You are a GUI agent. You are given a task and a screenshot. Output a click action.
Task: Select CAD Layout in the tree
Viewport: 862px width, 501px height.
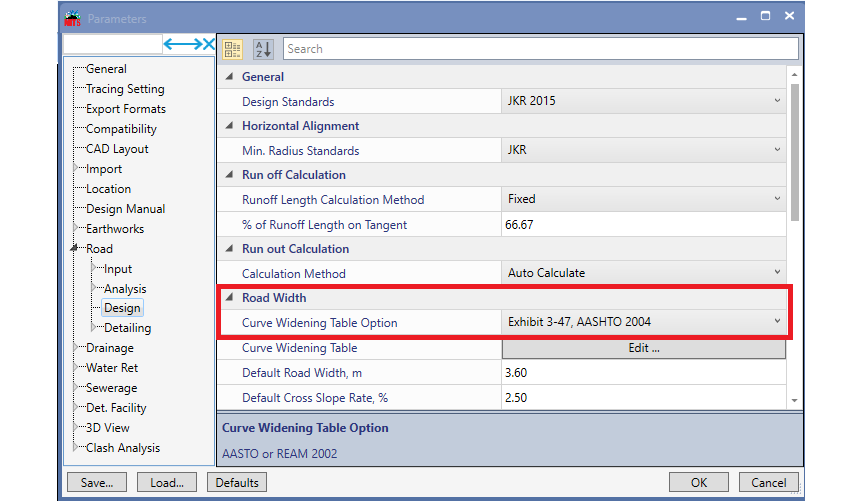pos(117,148)
